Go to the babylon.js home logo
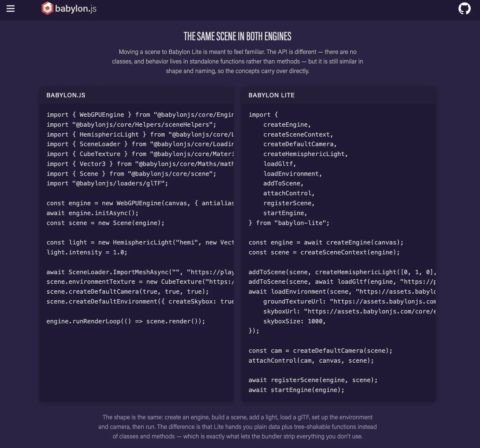The width and height of the screenshot is (480, 448). tap(69, 9)
